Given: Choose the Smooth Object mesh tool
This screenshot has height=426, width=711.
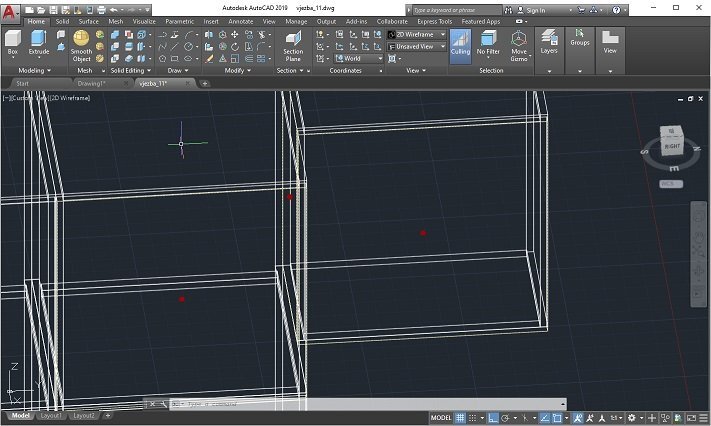Looking at the screenshot, I should tap(81, 46).
